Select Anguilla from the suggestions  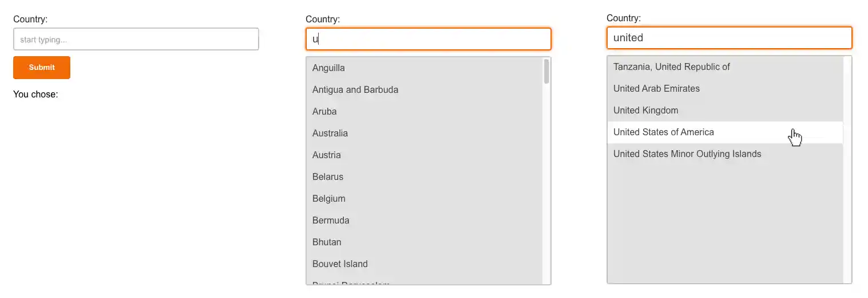tap(328, 68)
